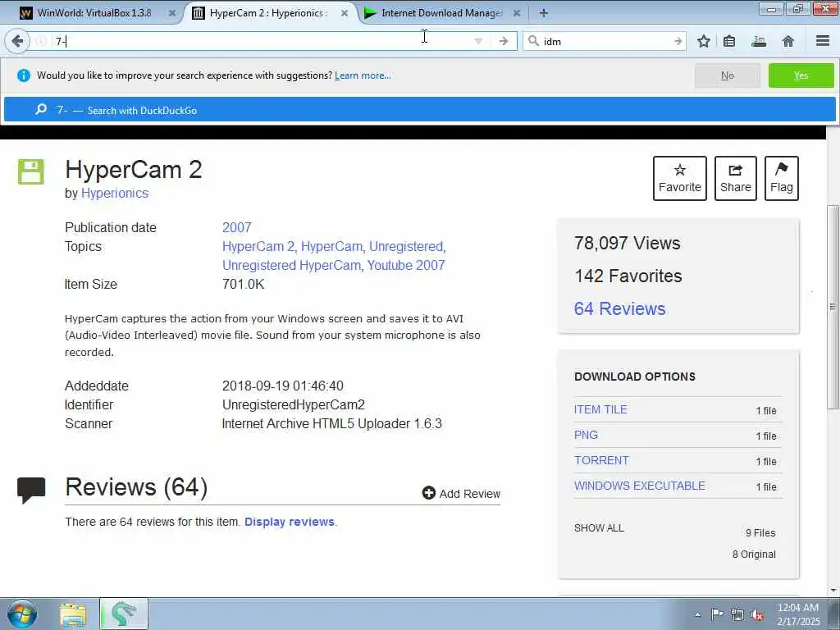Click the Action Center flag tray icon
Image resolution: width=840 pixels, height=630 pixels.
[716, 614]
